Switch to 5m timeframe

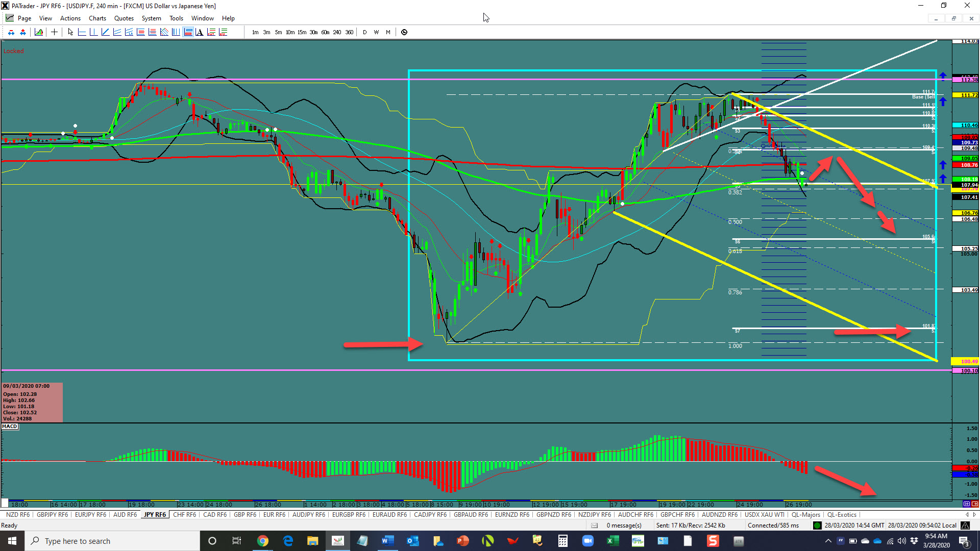point(278,32)
